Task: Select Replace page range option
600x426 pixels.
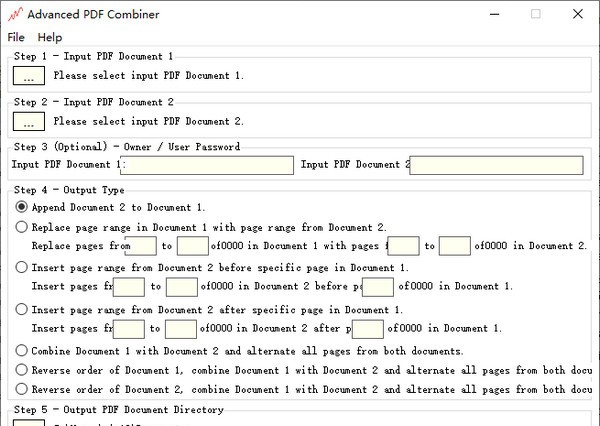Action: tap(22, 227)
